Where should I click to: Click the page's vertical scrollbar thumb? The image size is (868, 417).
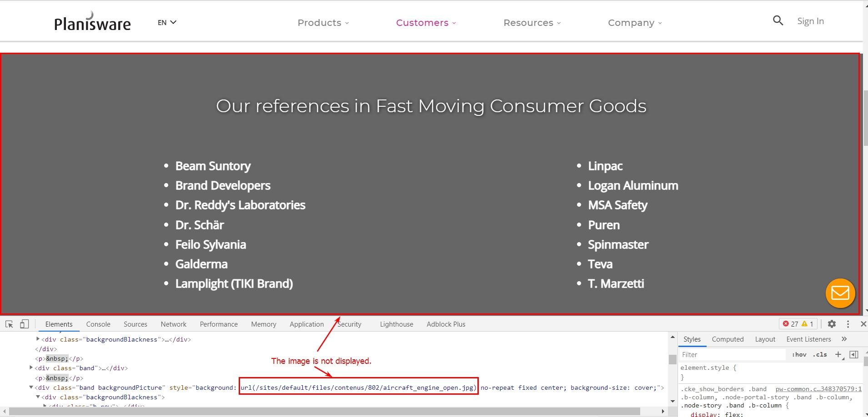[x=865, y=118]
